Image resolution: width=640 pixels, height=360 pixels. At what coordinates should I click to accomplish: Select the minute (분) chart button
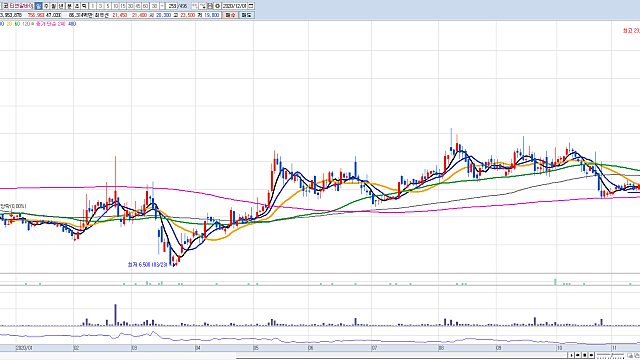[69, 6]
